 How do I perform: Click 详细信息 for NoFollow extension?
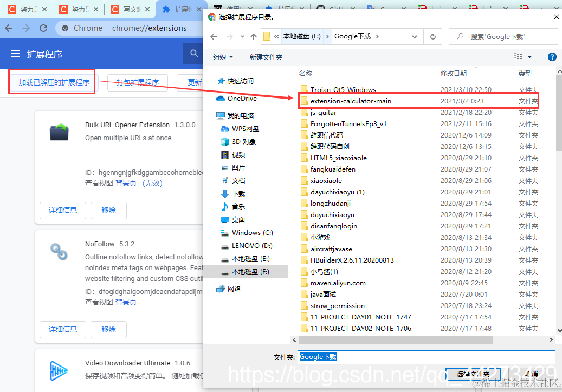click(63, 329)
